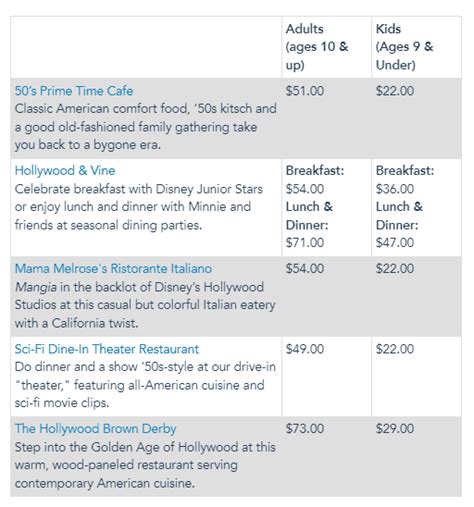Click the kids Lunch & Dinner $47.00 price
474x507 pixels.
tap(395, 243)
